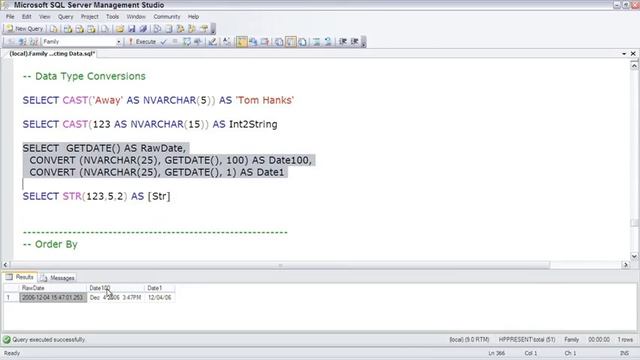Screen dimensions: 640x360
Task: Open the Window menu
Action: point(136,17)
